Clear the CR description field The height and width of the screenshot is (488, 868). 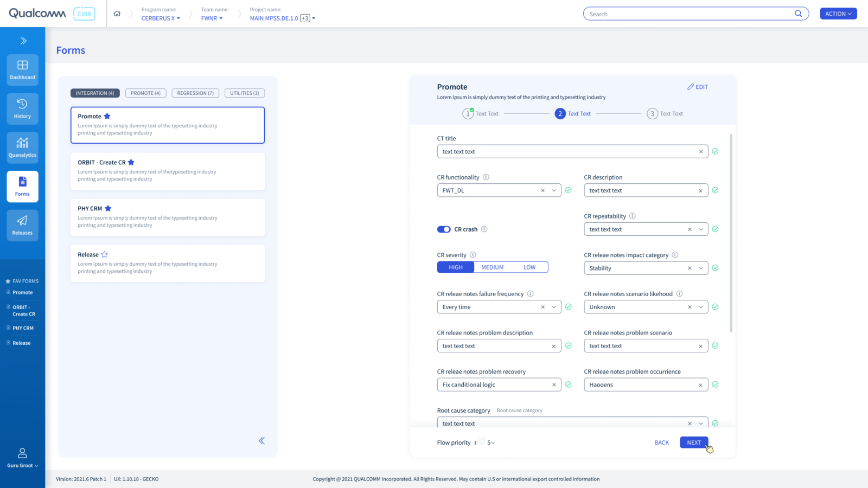click(700, 191)
